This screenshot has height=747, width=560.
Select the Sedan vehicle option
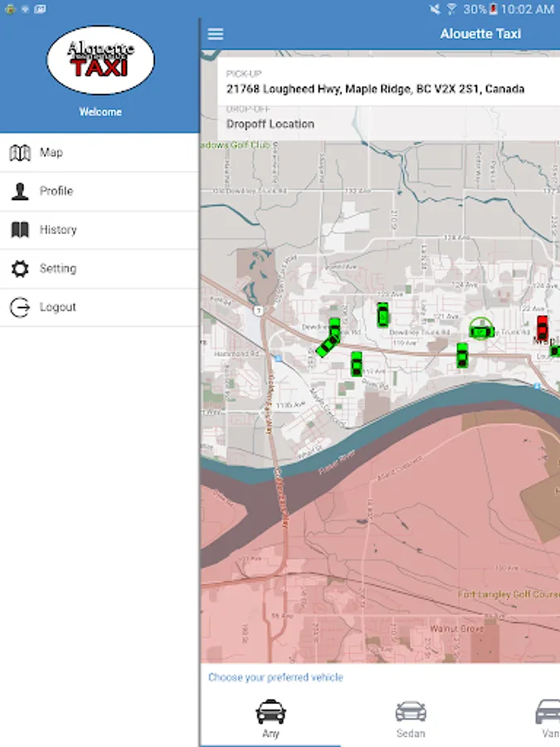coord(411,718)
